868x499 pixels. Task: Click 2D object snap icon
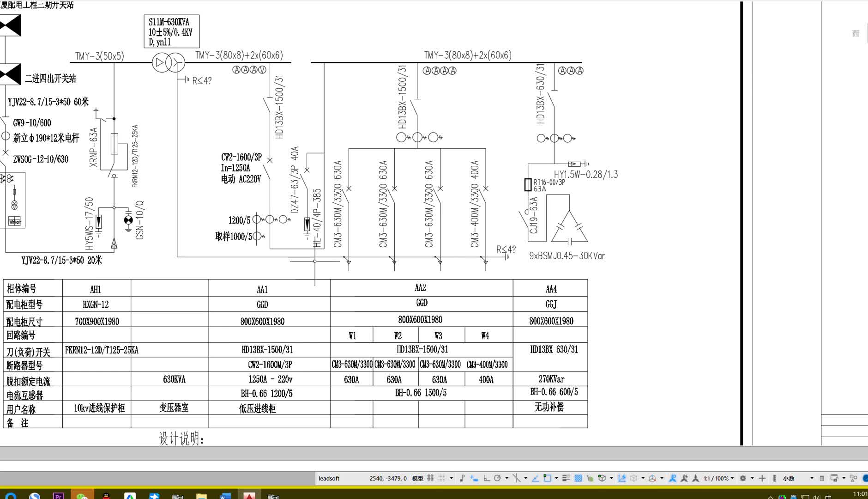click(x=547, y=478)
